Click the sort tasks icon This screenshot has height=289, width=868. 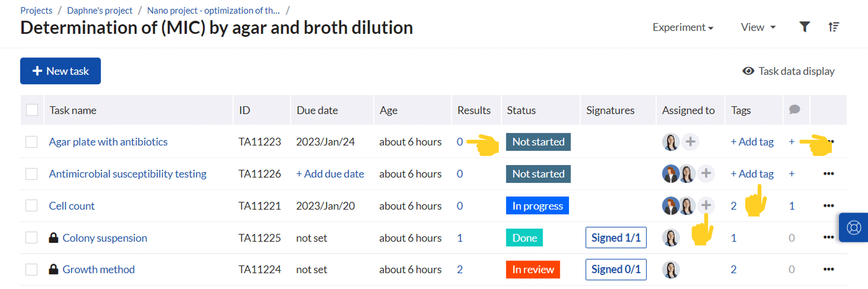tap(834, 27)
